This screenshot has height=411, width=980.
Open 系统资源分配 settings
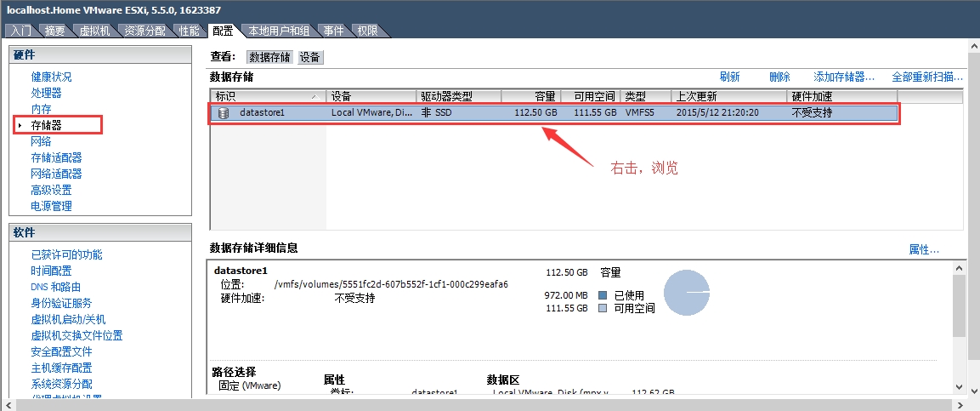pyautogui.click(x=61, y=384)
